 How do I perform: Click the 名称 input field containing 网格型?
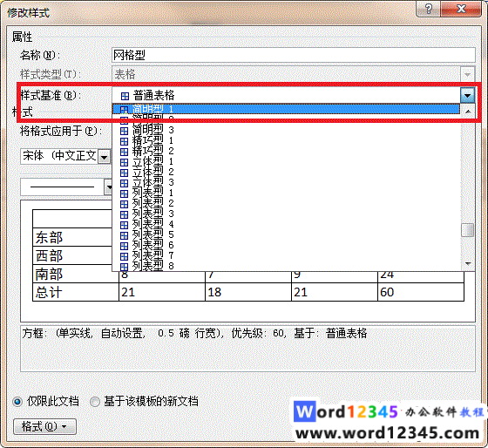tap(293, 55)
